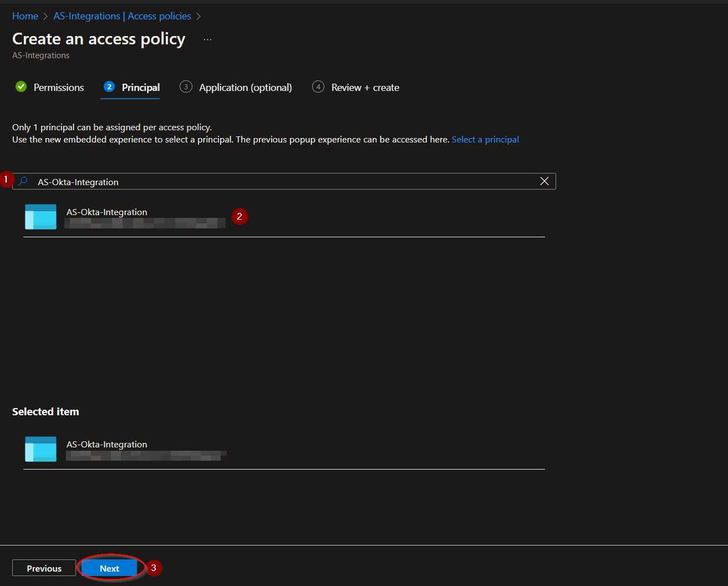Focus the principal search input field
The height and width of the screenshot is (586, 728).
click(x=284, y=181)
